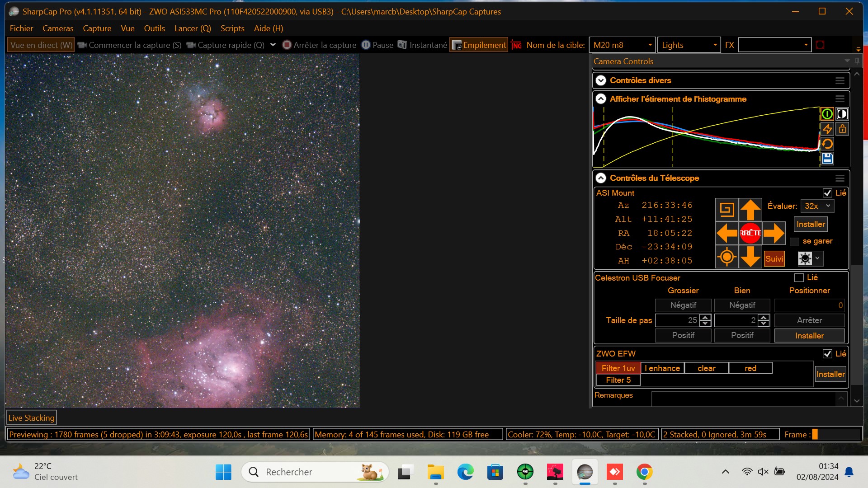
Task: Open Évaluer 32x rate dropdown
Action: pos(817,206)
